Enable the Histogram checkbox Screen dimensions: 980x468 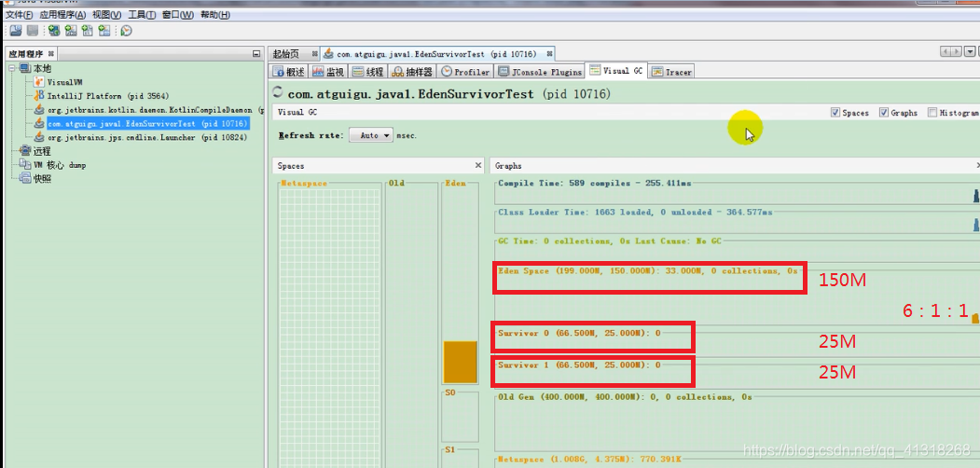(x=932, y=113)
